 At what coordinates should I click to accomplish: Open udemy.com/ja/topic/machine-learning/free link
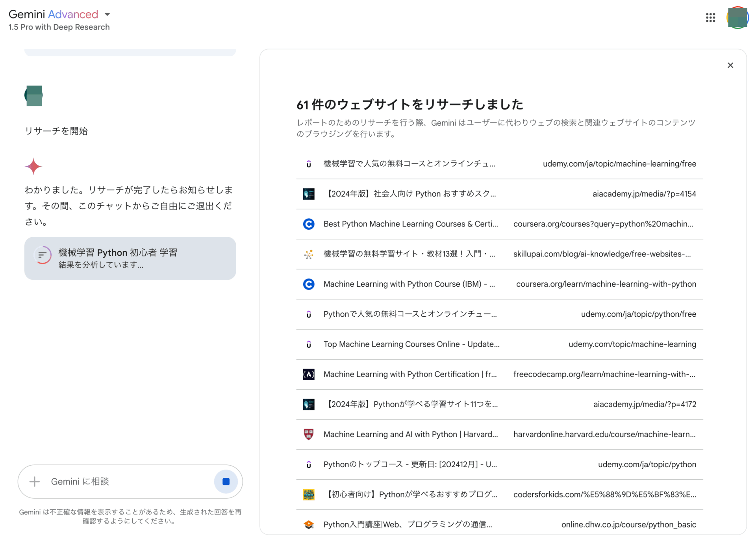pyautogui.click(x=619, y=164)
